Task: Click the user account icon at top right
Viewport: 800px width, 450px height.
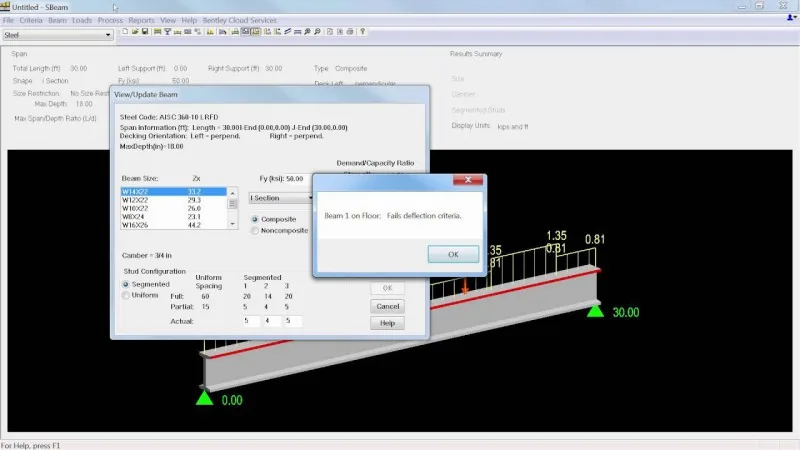Action: 791,18
